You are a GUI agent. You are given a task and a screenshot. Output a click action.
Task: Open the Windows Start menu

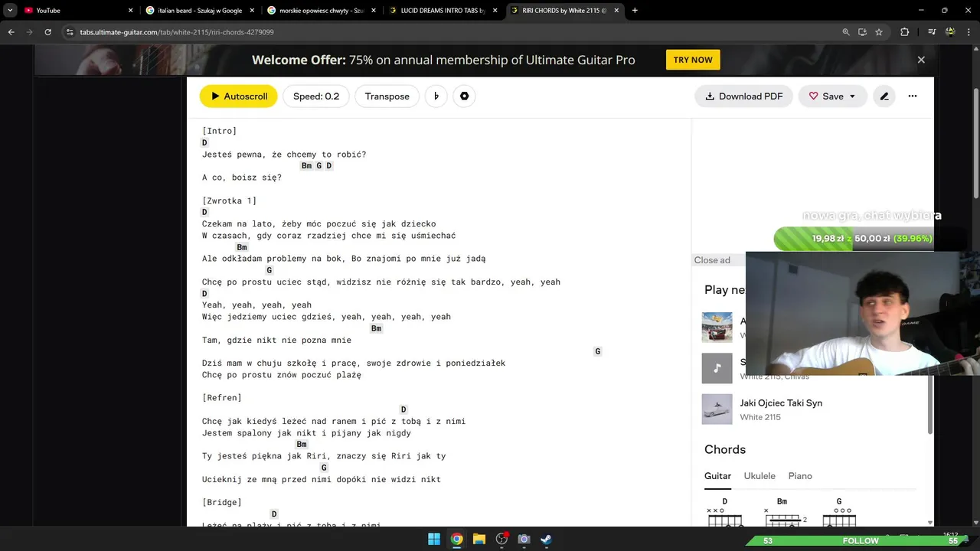click(x=434, y=539)
